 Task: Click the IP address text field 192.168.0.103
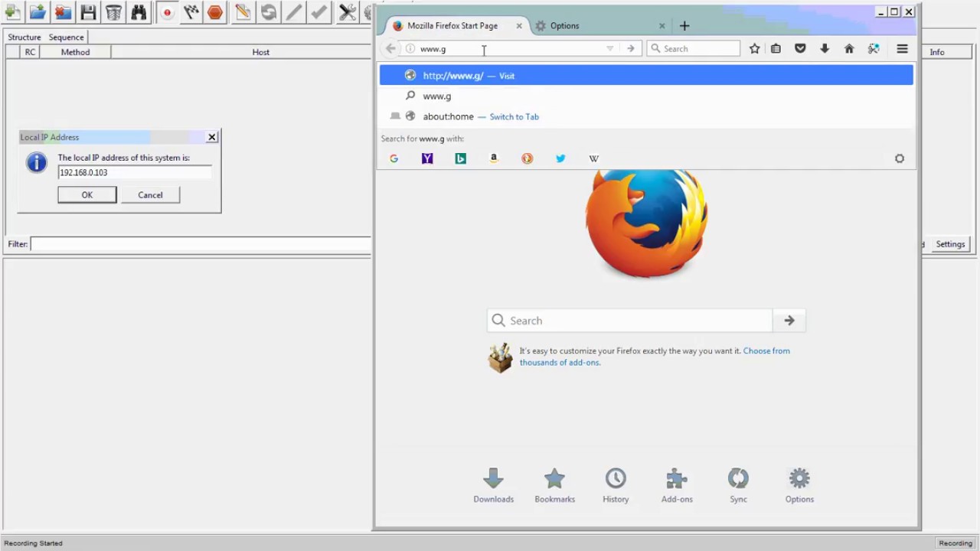tap(135, 172)
